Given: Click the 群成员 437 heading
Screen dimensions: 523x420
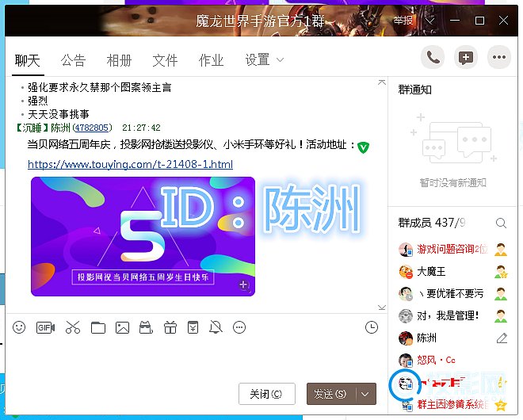Looking at the screenshot, I should (x=432, y=223).
